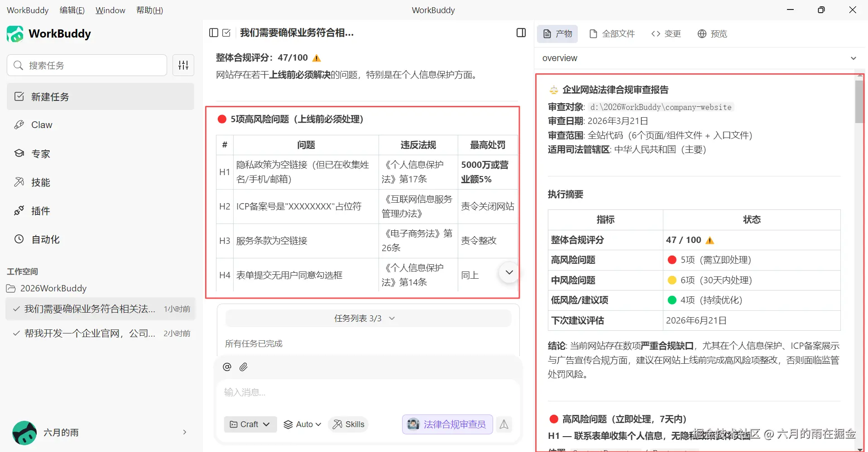868x452 pixels.
Task: Open the Auto model dropdown
Action: click(x=302, y=424)
